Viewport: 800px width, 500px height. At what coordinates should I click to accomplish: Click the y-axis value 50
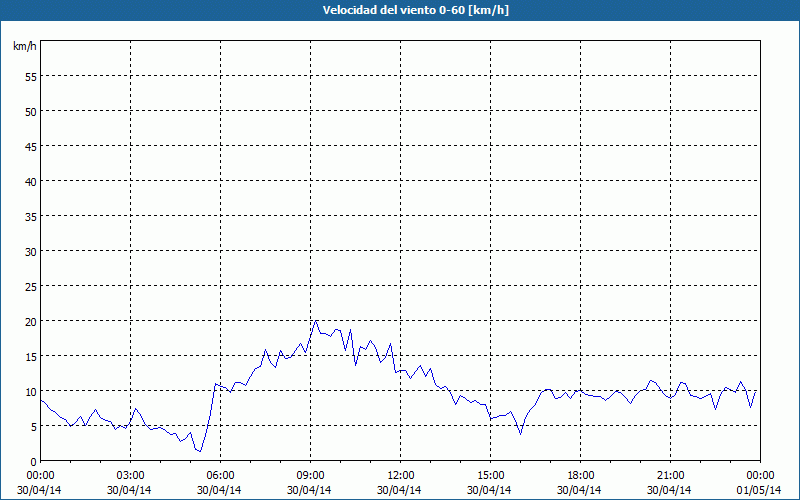[31, 112]
